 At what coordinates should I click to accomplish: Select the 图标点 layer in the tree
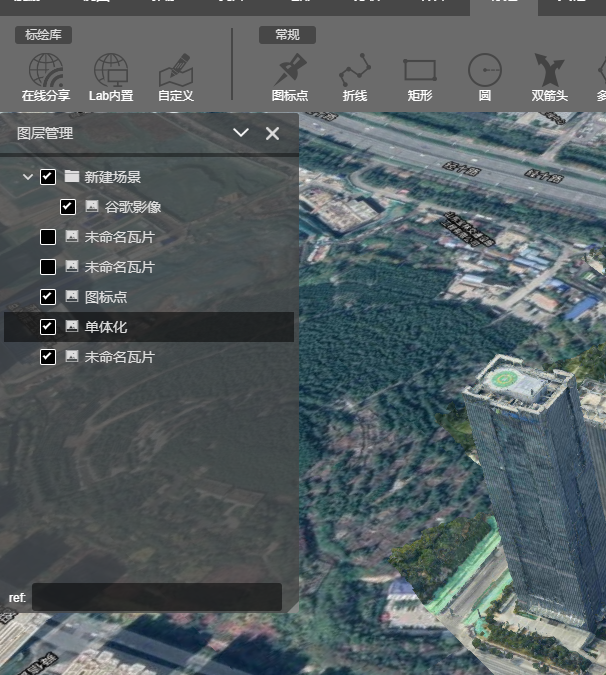coord(149,297)
